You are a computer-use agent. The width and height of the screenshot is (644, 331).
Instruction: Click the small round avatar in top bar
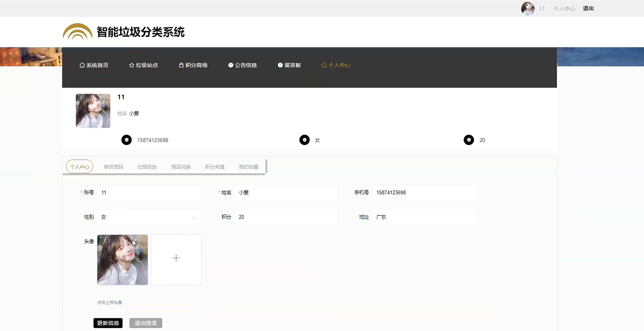point(528,8)
